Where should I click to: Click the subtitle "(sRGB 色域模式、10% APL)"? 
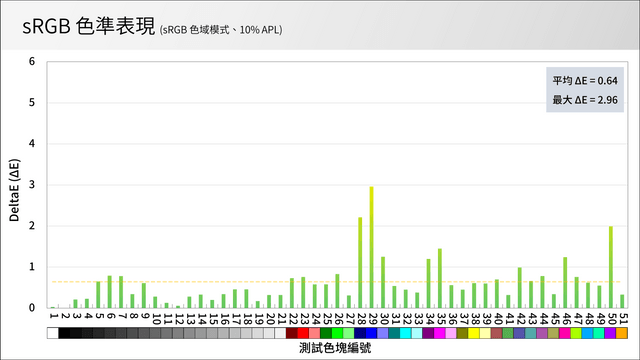221,30
